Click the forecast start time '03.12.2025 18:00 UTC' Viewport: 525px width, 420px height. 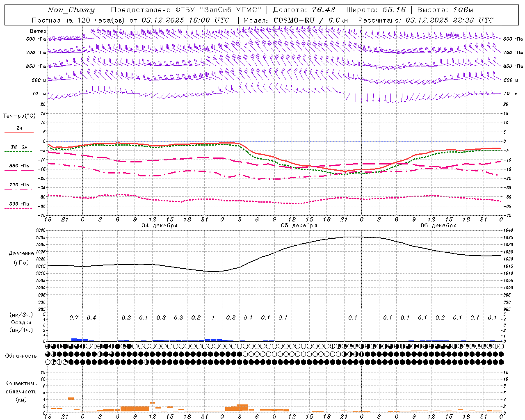tap(185, 20)
